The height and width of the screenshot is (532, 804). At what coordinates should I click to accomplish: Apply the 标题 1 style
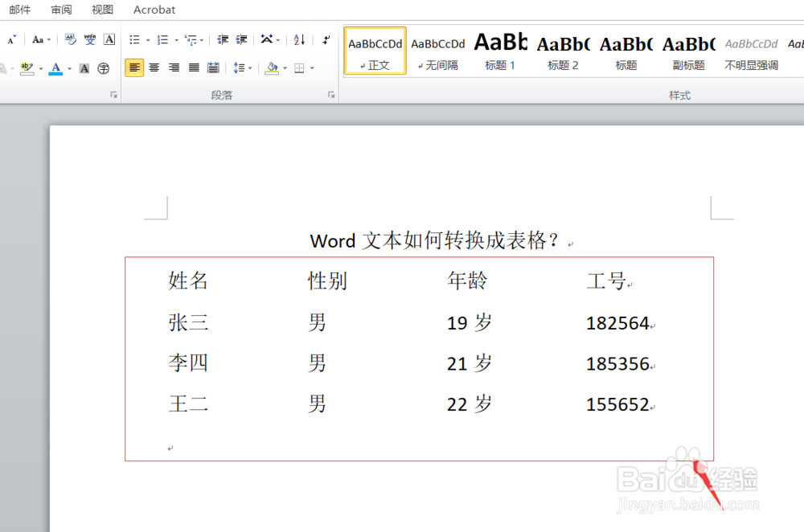pyautogui.click(x=500, y=48)
